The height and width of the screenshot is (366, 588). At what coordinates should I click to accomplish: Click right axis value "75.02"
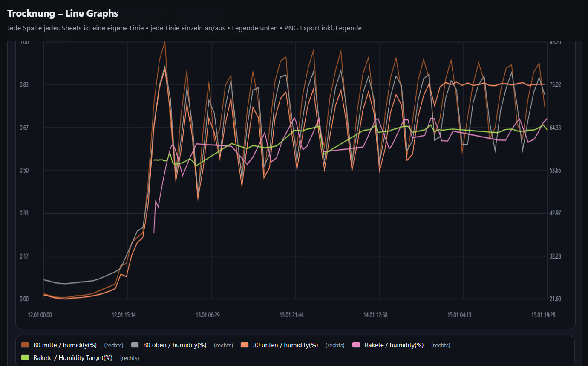pyautogui.click(x=555, y=85)
